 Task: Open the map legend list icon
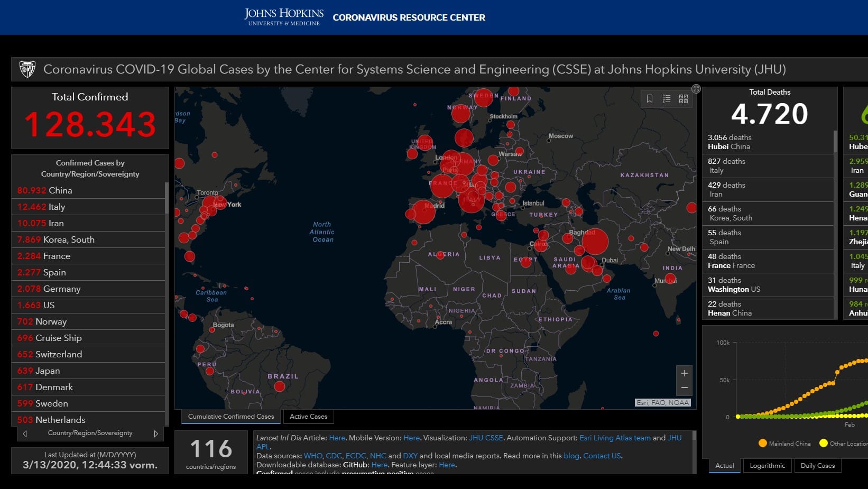(x=667, y=99)
